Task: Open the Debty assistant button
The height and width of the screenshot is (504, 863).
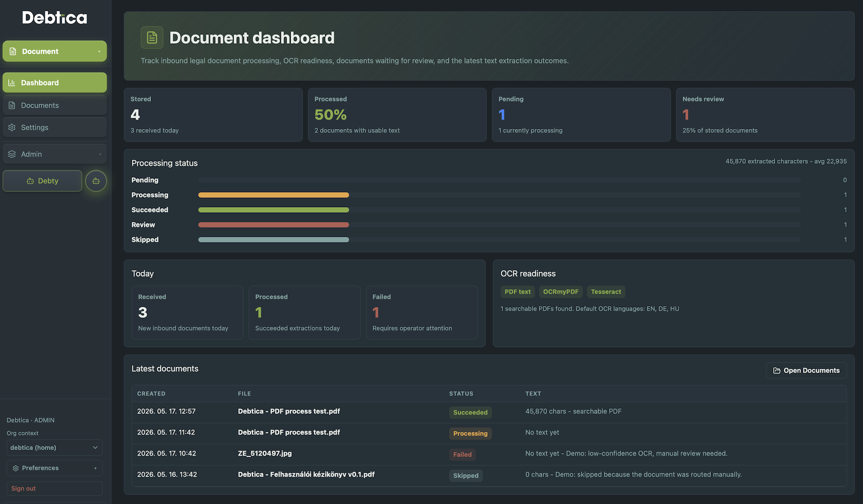Action: 42,181
